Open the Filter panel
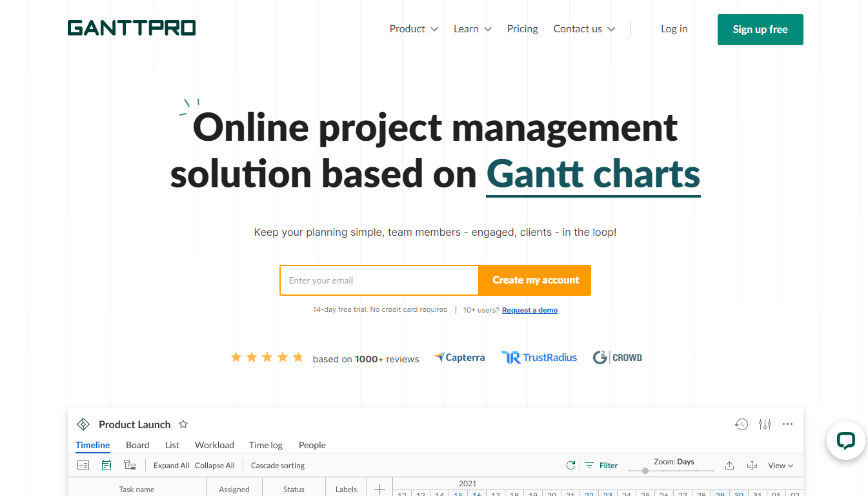Viewport: 868px width, 496px height. tap(601, 465)
